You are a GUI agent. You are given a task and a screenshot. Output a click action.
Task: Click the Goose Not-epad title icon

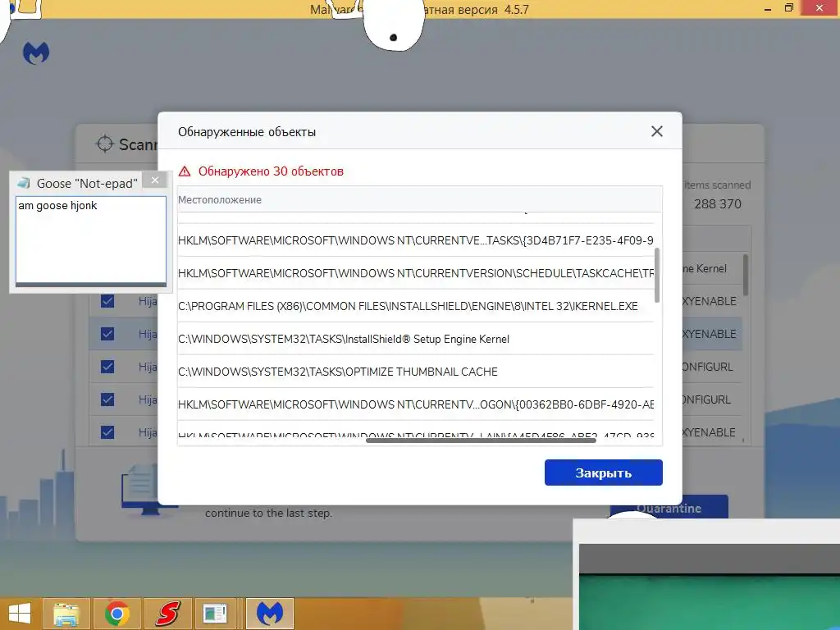click(x=24, y=183)
